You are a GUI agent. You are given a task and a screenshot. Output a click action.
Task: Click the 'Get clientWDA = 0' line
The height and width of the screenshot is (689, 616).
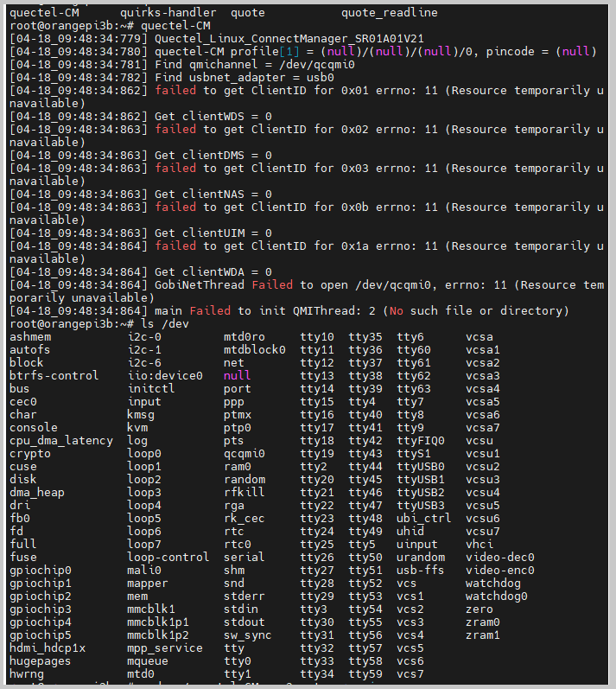[x=213, y=272]
